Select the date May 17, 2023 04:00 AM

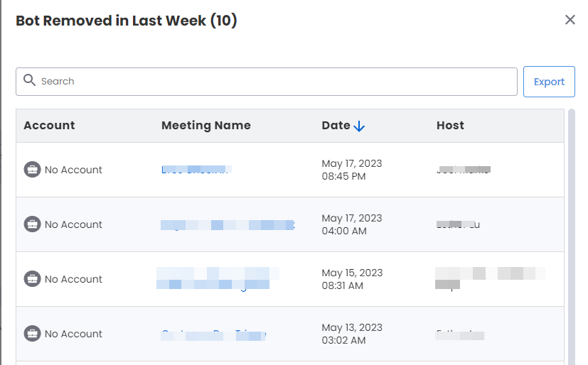pyautogui.click(x=352, y=224)
